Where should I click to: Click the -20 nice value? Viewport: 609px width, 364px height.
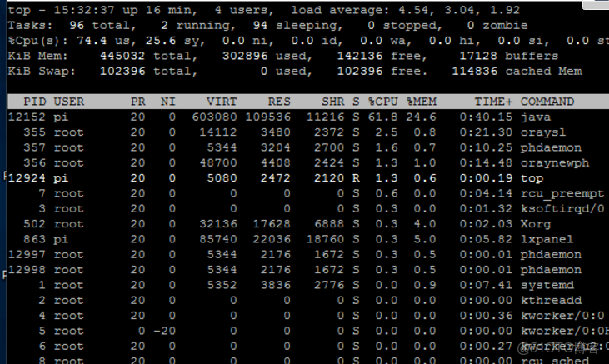[x=164, y=331]
